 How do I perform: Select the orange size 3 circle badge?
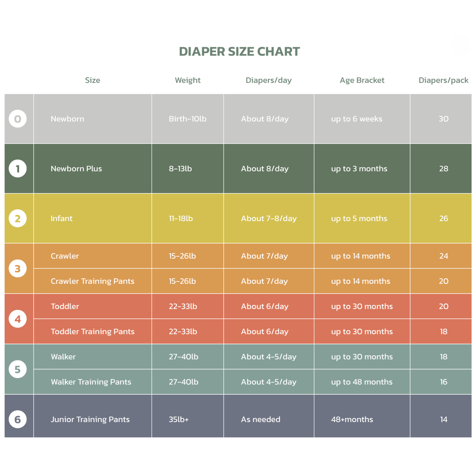click(18, 268)
